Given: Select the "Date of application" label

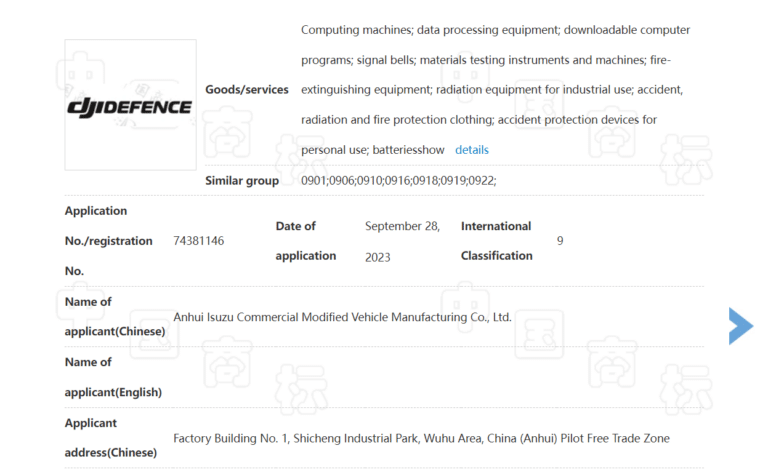Looking at the screenshot, I should click(x=306, y=241).
